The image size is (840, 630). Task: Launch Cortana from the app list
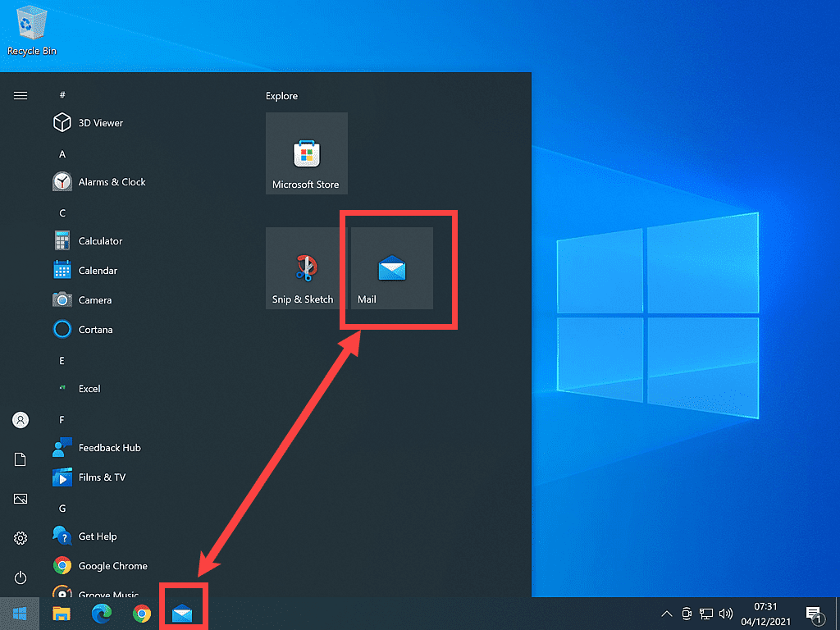95,330
